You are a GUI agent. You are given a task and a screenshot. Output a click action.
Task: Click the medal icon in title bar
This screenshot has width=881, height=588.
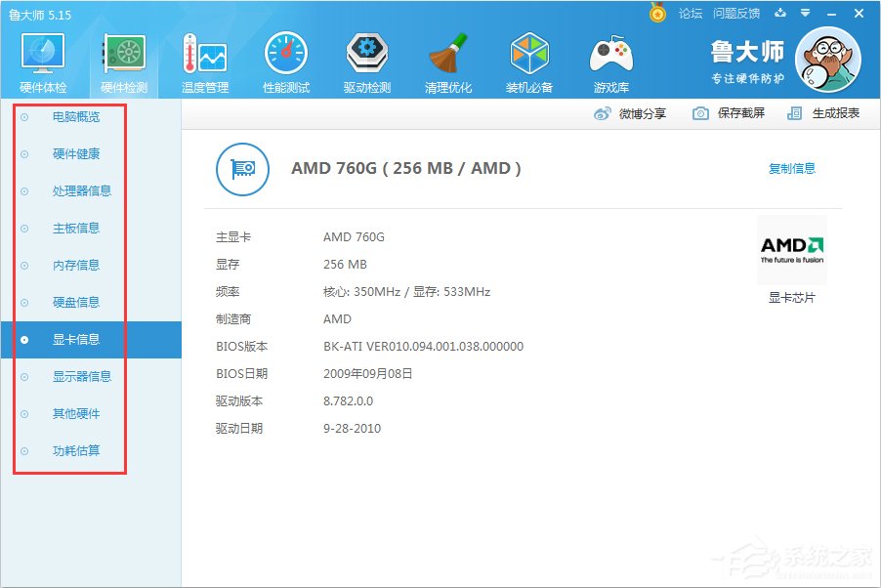pyautogui.click(x=657, y=13)
